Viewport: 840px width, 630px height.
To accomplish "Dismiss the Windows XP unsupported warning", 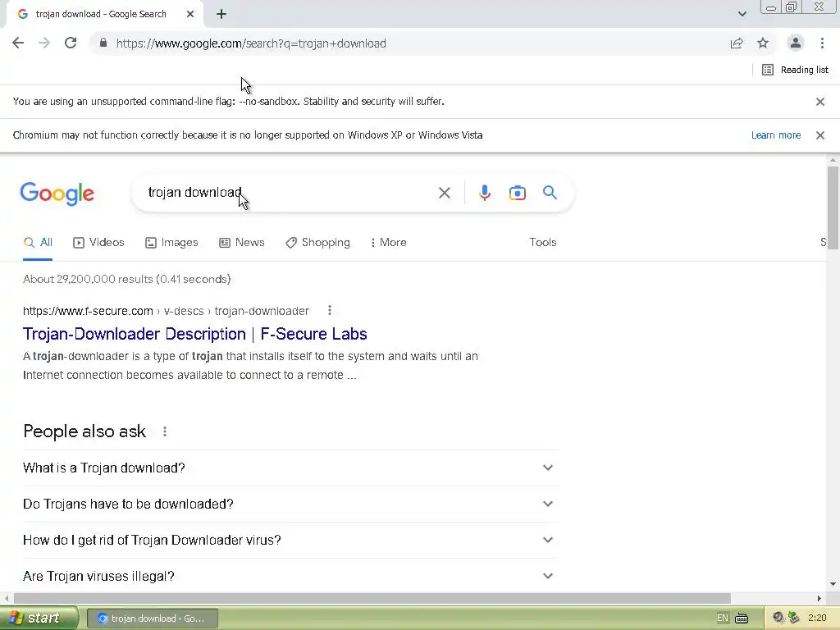I will coord(819,135).
